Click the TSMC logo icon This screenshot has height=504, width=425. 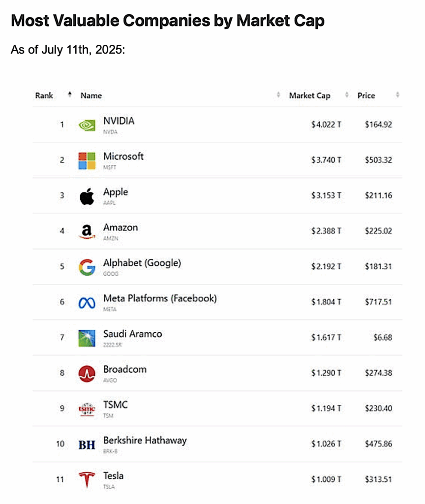pyautogui.click(x=87, y=409)
